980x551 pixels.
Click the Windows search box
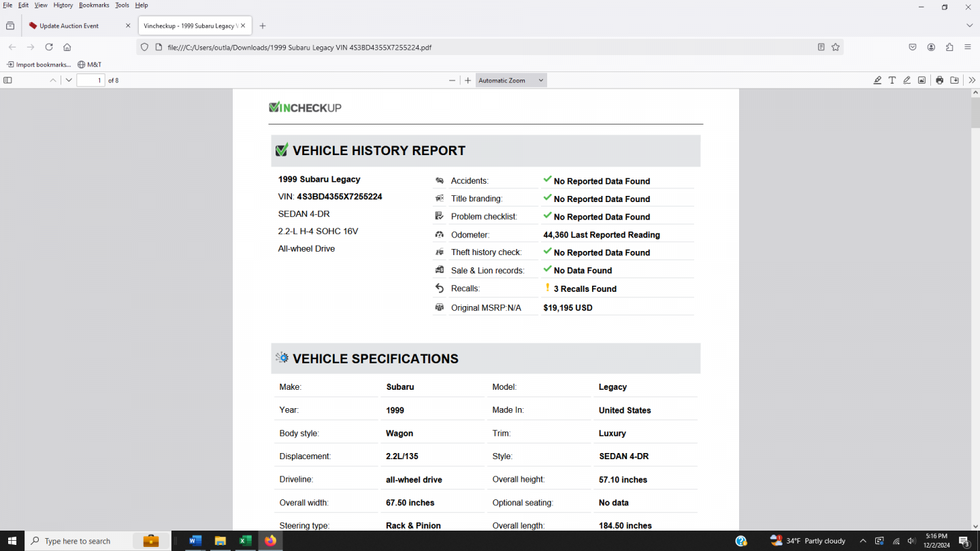point(97,541)
